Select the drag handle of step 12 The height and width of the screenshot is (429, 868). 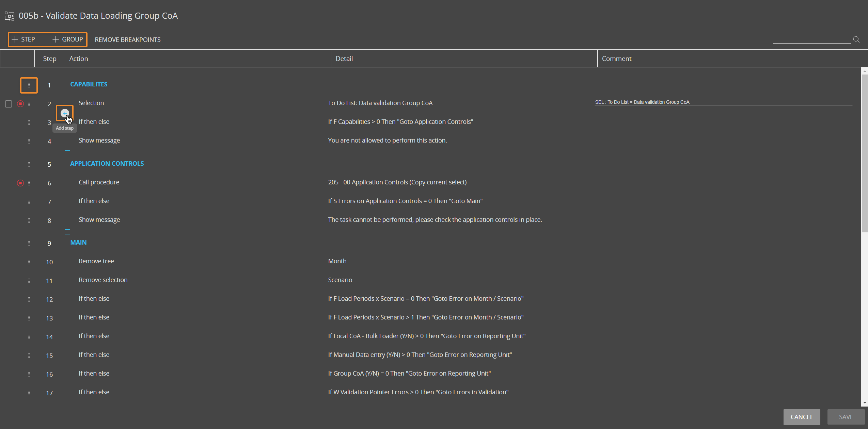point(29,300)
